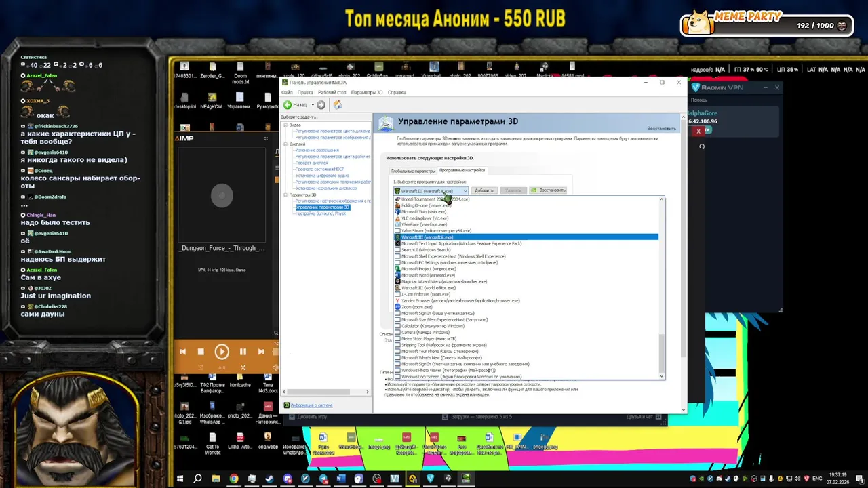Open Chrome from the taskbar

(234, 479)
